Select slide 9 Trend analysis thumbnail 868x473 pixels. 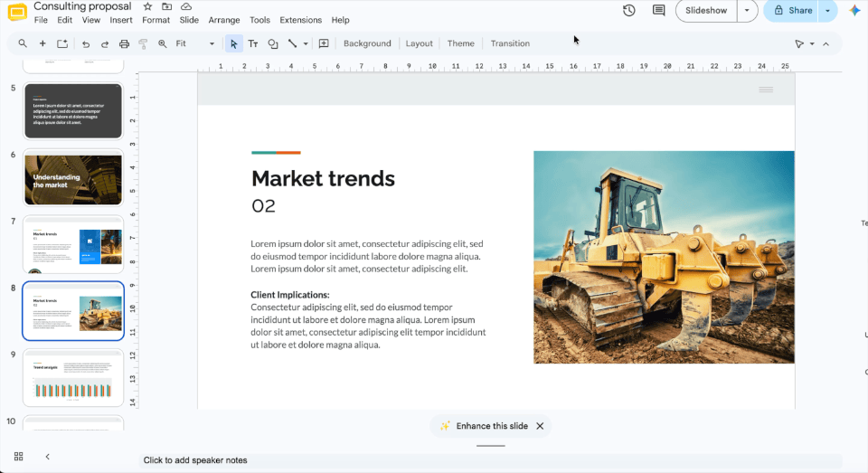(x=73, y=378)
